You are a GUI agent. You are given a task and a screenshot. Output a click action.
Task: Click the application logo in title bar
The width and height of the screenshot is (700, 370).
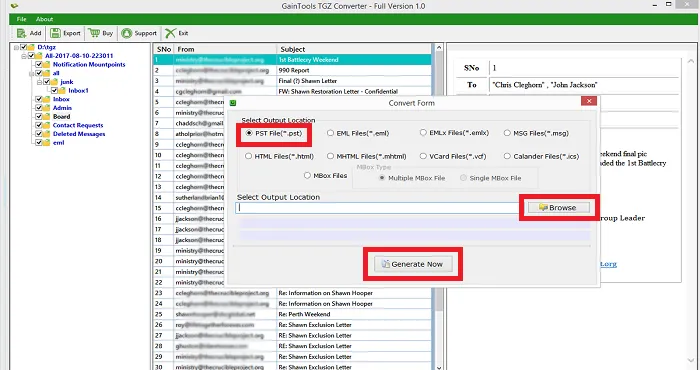14,6
